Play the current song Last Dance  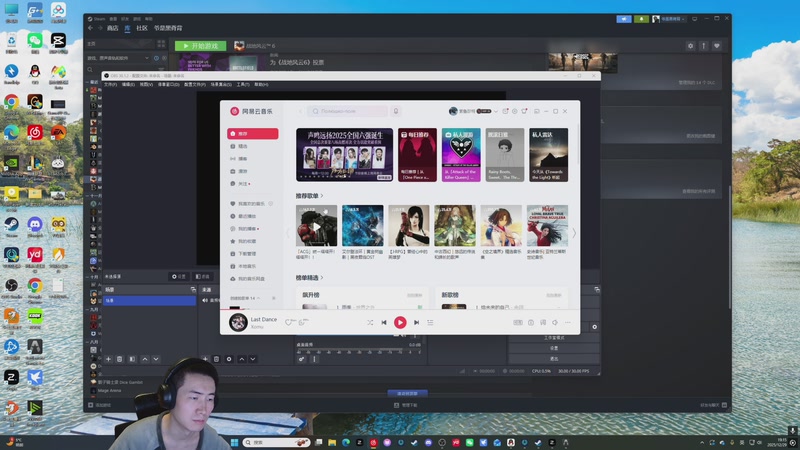point(400,322)
